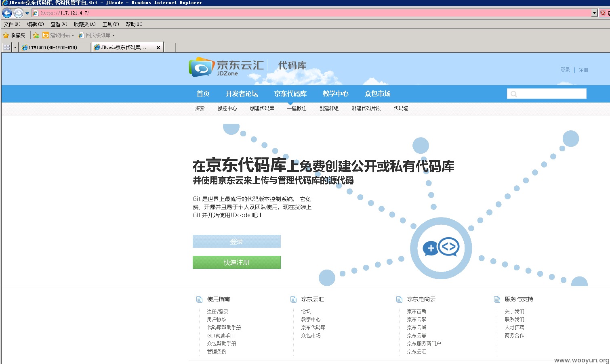
Task: Open the 操控中心 sub-navigation link
Action: coord(227,108)
